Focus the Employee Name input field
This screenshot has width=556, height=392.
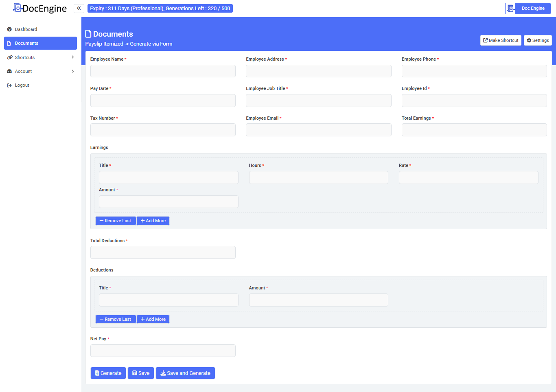(x=163, y=71)
